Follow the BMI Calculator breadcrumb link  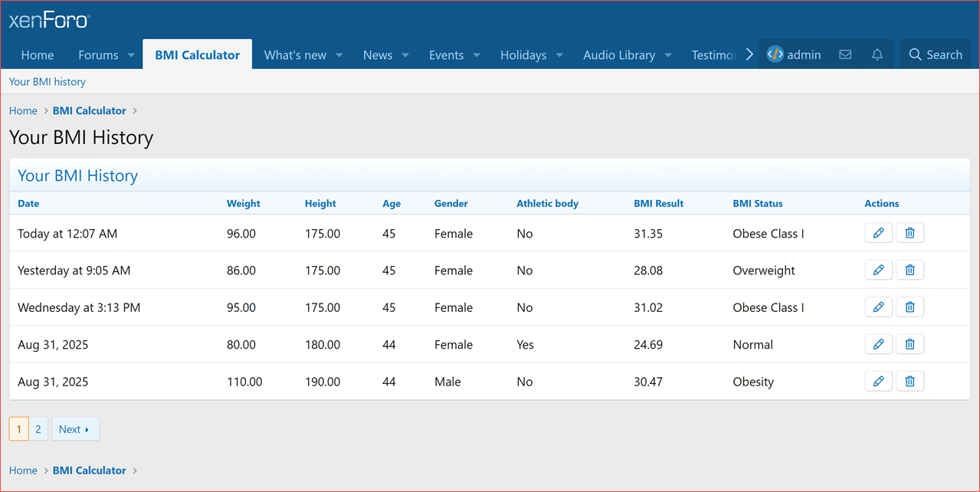[x=89, y=110]
